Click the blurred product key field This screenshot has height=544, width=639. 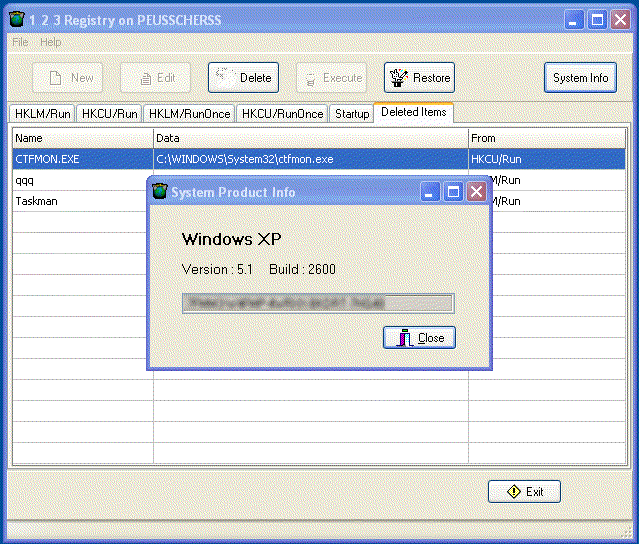click(318, 303)
